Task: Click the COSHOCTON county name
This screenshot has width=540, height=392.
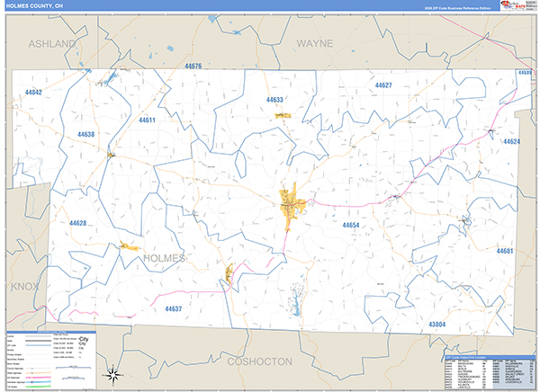Action: (260, 361)
